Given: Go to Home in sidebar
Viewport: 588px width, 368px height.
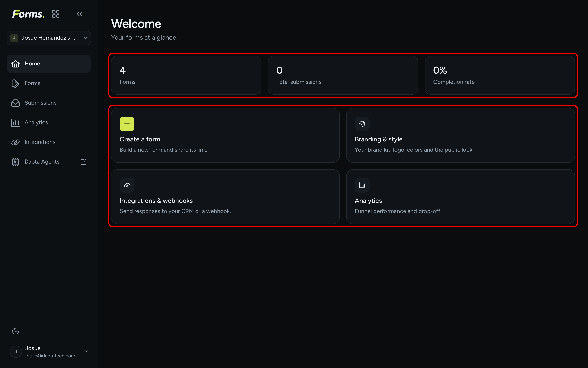Looking at the screenshot, I should 49,64.
